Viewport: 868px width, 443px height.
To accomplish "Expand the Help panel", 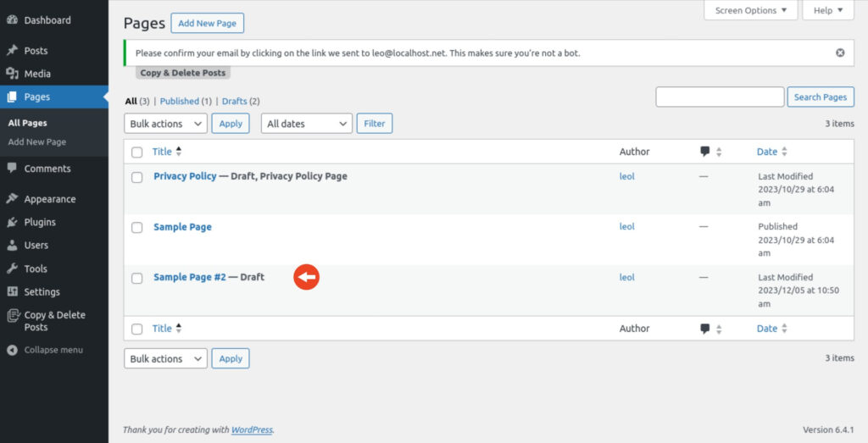I will pyautogui.click(x=828, y=10).
